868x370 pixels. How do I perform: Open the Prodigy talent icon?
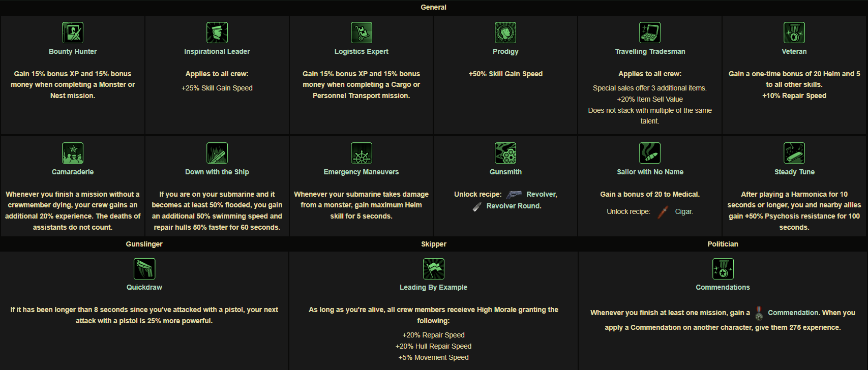[505, 33]
